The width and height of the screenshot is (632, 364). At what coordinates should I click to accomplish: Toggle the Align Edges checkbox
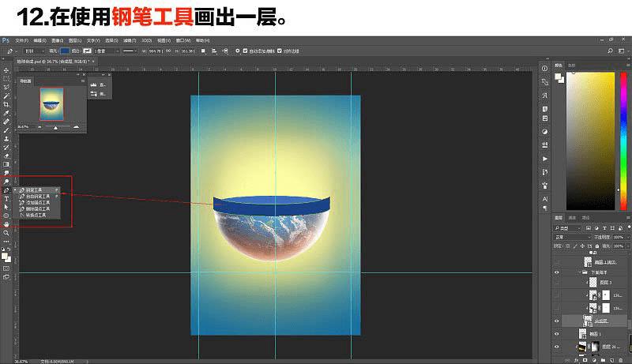280,51
